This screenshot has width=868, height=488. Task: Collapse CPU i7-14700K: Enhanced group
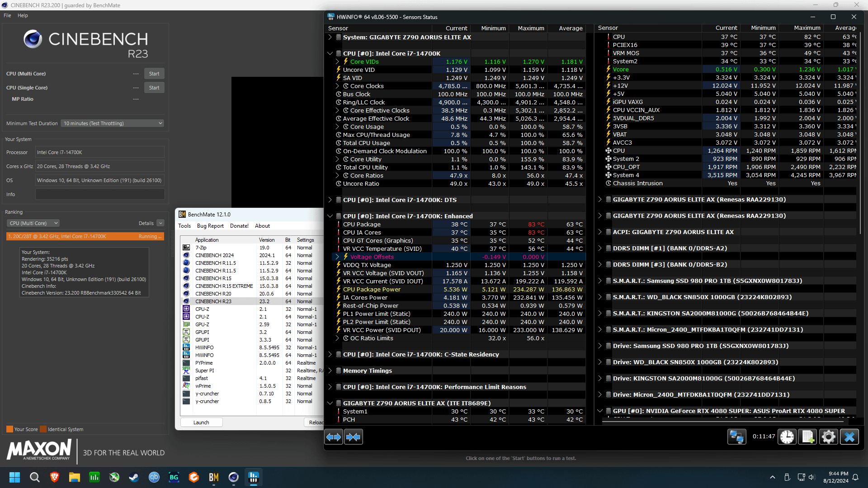coord(330,216)
